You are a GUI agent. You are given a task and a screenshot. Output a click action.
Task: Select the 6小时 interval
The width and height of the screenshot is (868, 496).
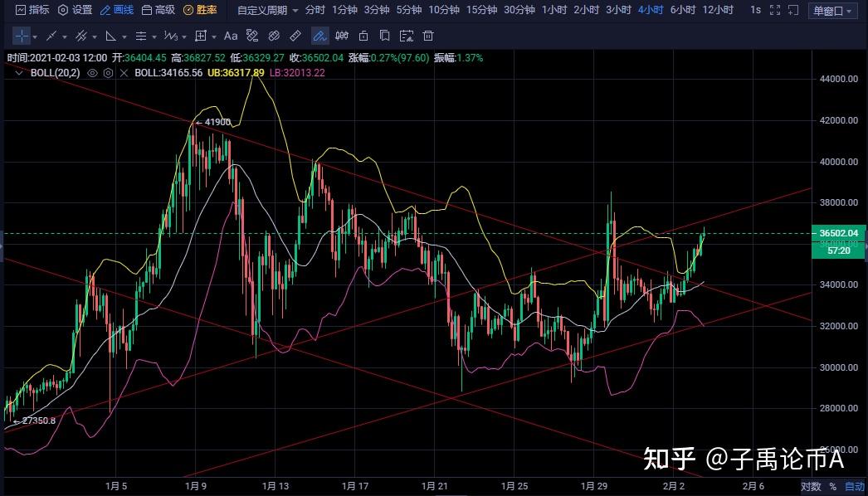683,10
